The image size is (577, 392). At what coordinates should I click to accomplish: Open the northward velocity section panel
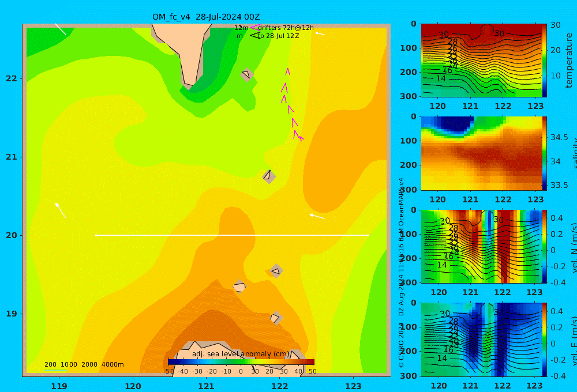(481, 246)
